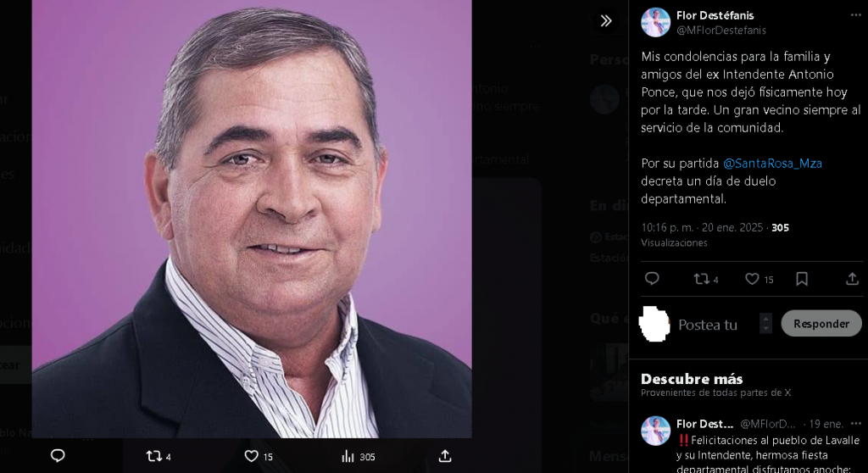Bookmark this post
Image resolution: width=868 pixels, height=473 pixels.
coord(802,279)
